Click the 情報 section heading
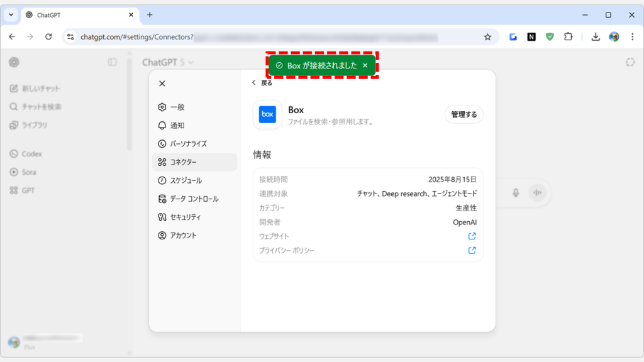This screenshot has height=362, width=644. (x=262, y=155)
